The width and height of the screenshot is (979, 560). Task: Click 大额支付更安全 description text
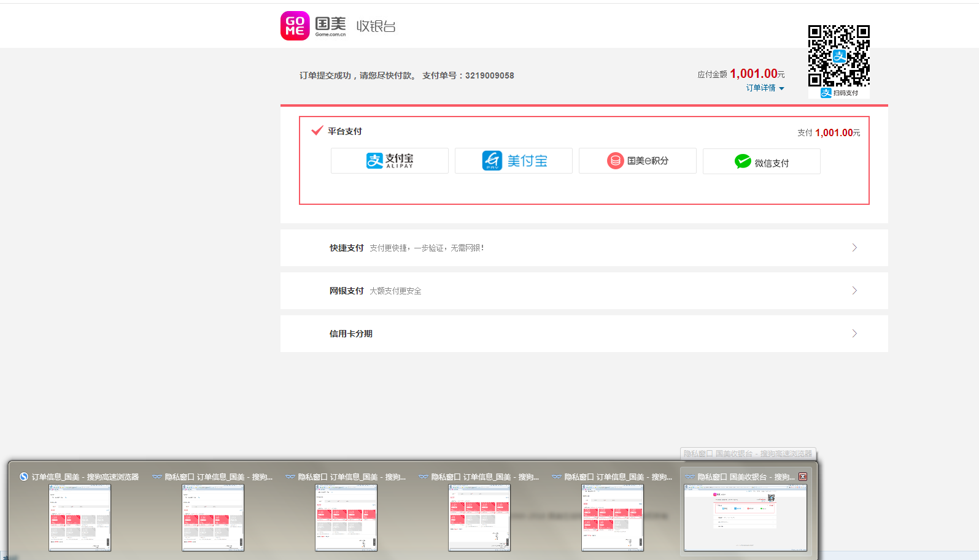pos(395,291)
